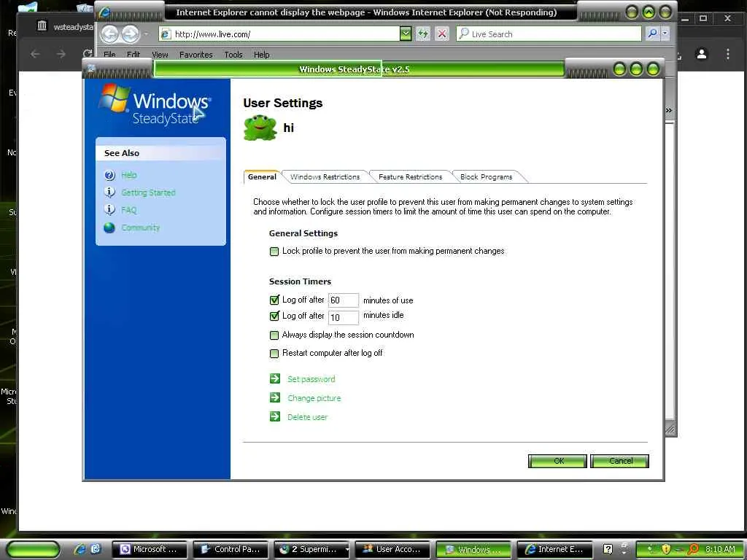747x560 pixels.
Task: Click the Getting Started info icon
Action: coord(109,192)
